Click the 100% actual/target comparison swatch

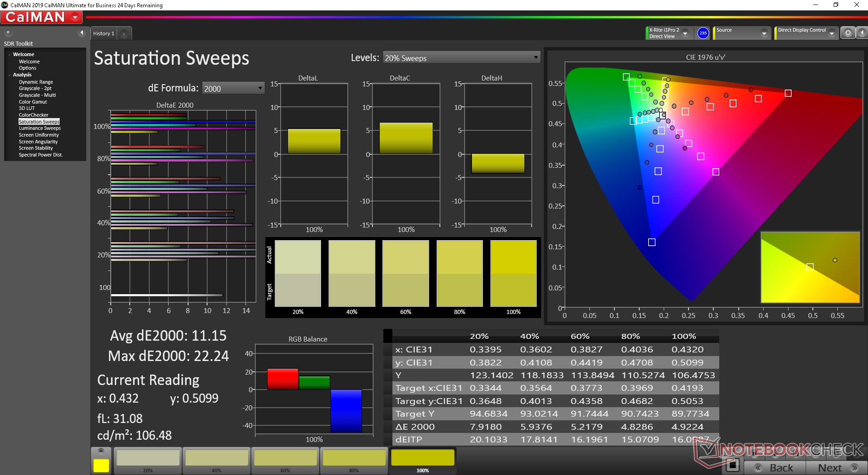click(514, 273)
